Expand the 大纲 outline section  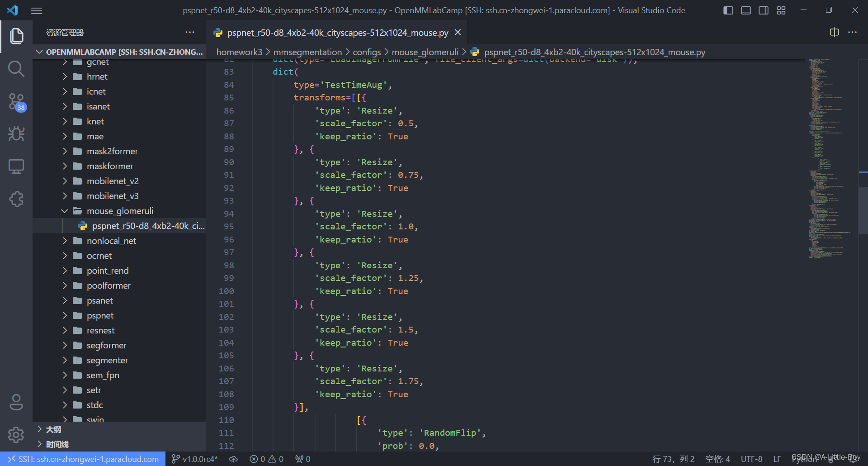[x=119, y=429]
